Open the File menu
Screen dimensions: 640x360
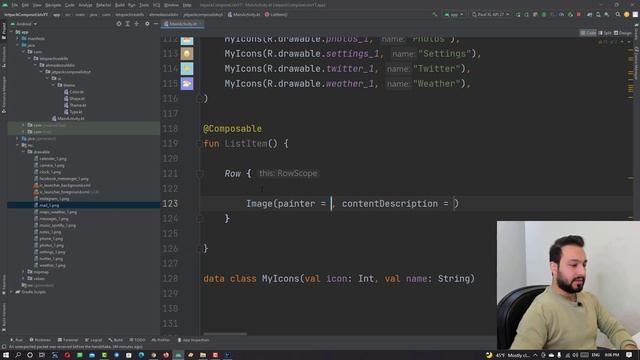point(15,5)
